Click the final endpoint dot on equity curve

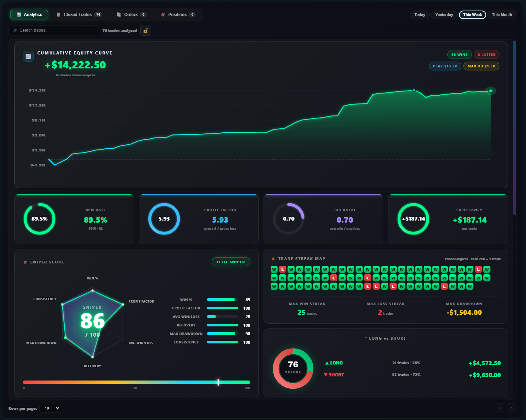pyautogui.click(x=491, y=91)
